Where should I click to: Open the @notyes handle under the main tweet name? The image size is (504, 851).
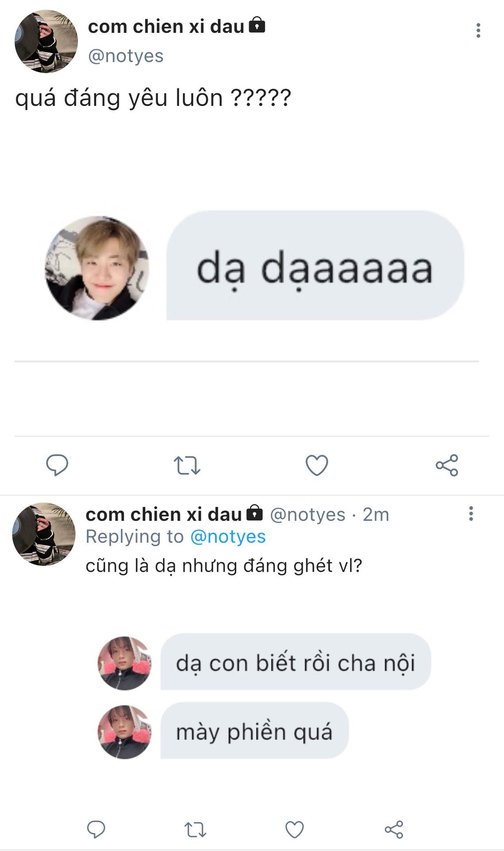point(126,56)
